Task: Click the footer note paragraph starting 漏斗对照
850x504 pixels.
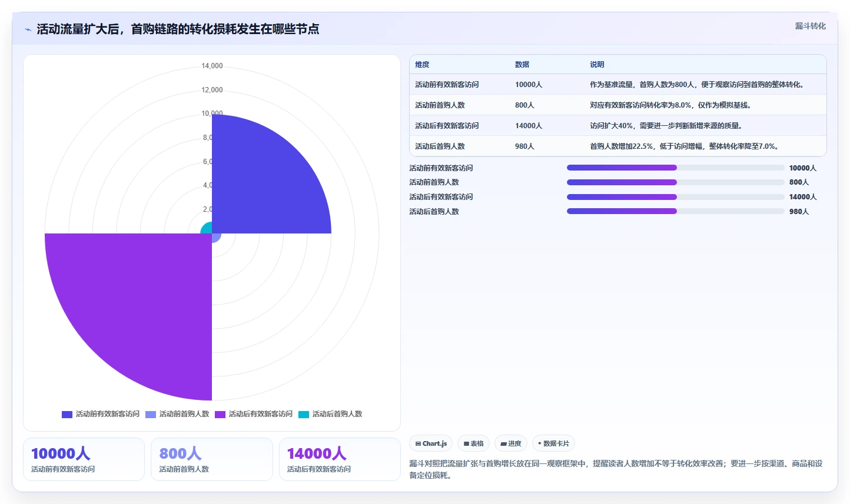Action: click(616, 469)
